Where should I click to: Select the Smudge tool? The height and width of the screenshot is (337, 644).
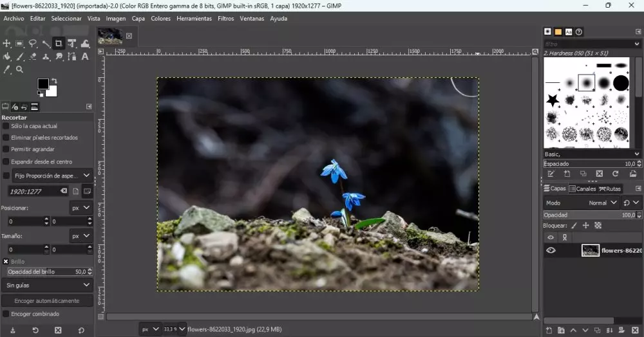[59, 57]
